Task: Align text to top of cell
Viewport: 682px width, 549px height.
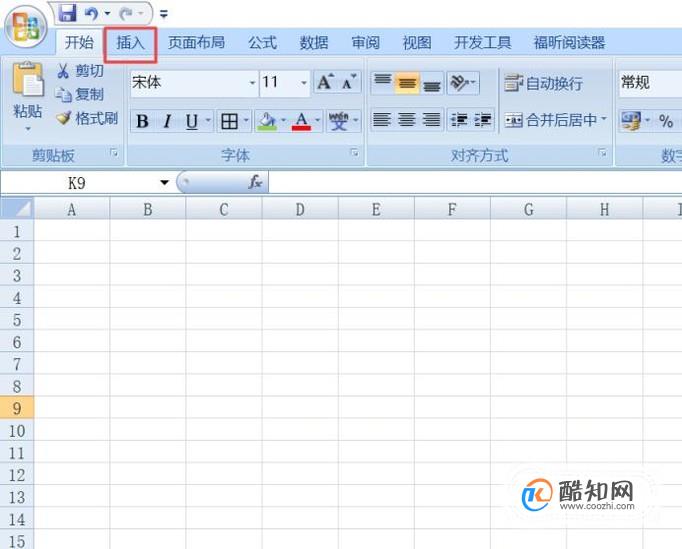Action: 383,82
